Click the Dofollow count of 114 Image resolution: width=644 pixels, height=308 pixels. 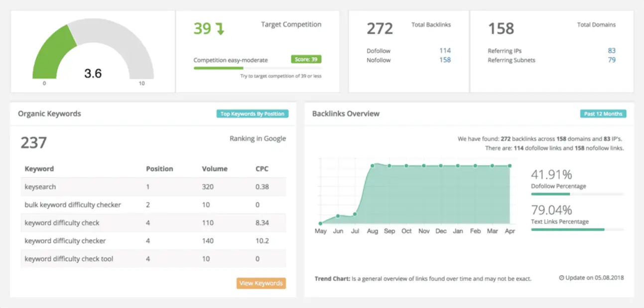pyautogui.click(x=444, y=50)
